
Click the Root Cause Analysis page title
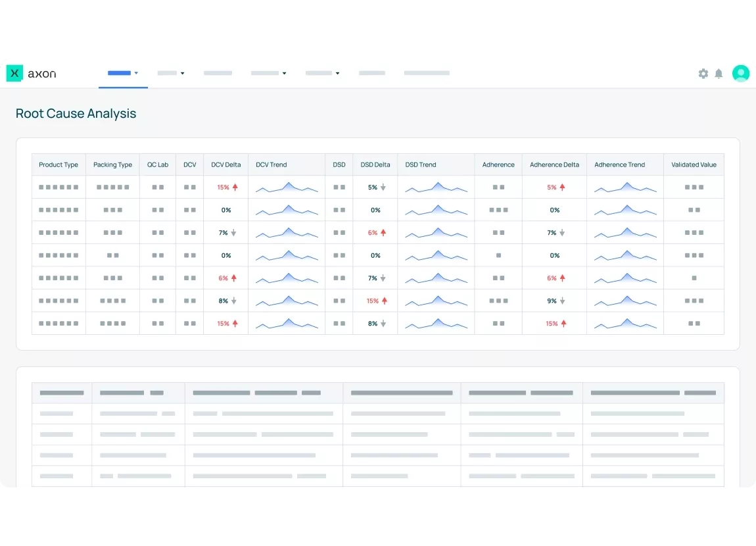(x=76, y=113)
